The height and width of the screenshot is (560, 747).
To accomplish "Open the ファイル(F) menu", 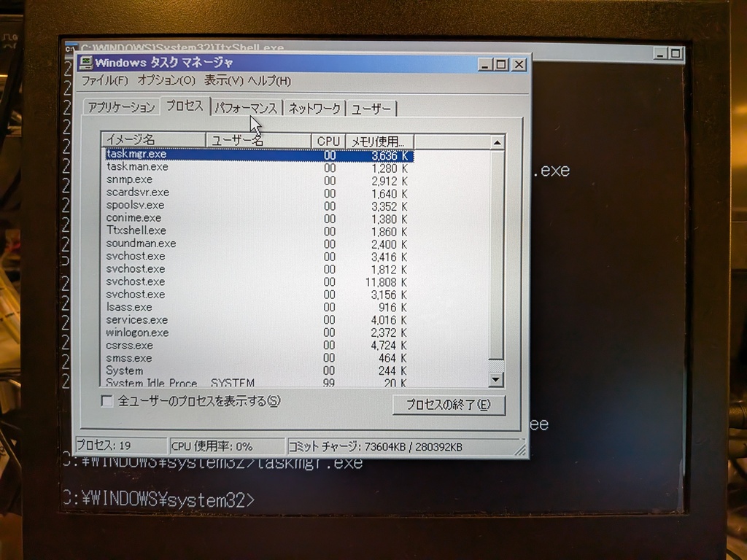I will click(104, 80).
